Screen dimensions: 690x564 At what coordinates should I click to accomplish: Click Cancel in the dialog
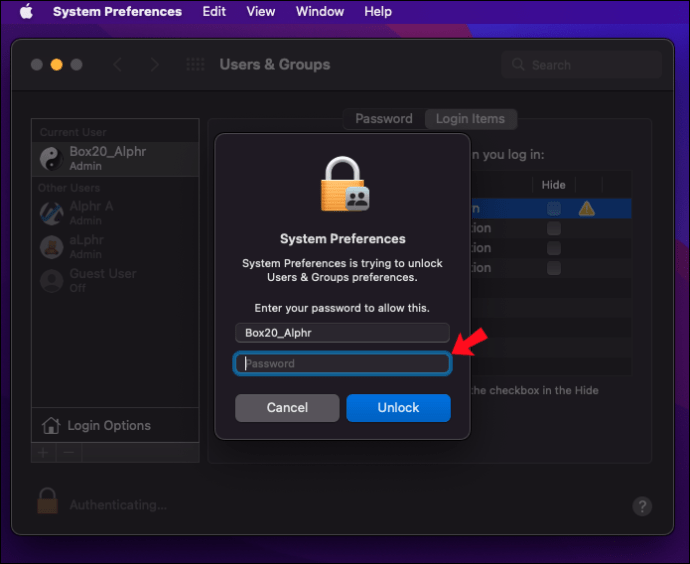pos(287,408)
